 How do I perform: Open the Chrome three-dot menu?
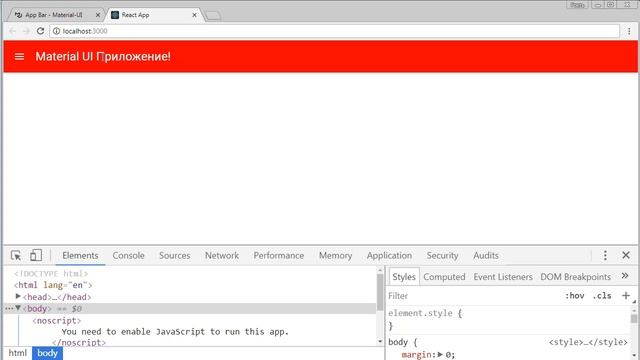click(x=629, y=31)
